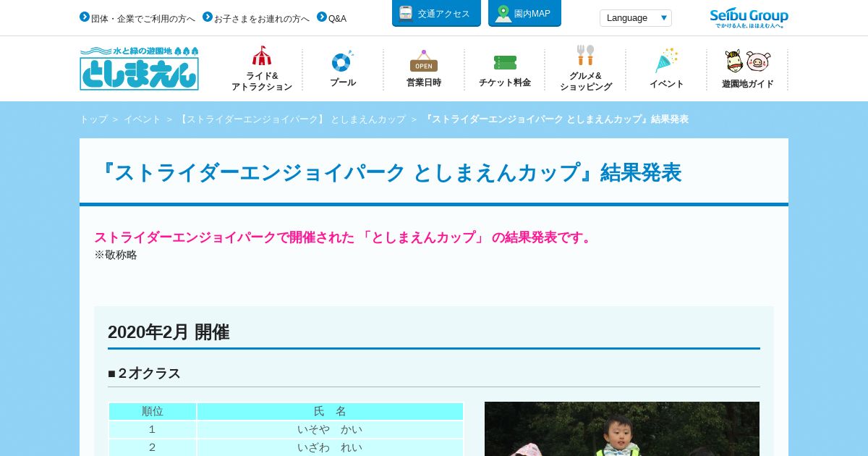
Task: Open ライド&アトラクション tent icon menu
Action: [x=262, y=56]
